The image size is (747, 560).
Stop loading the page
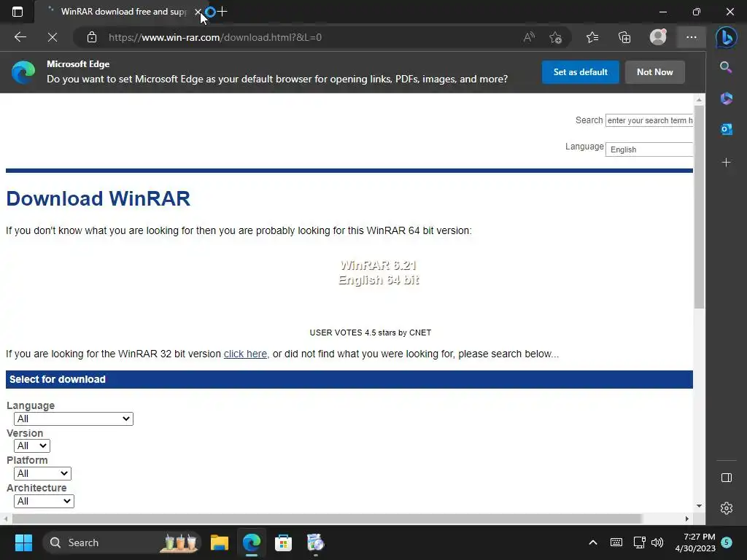click(x=53, y=37)
